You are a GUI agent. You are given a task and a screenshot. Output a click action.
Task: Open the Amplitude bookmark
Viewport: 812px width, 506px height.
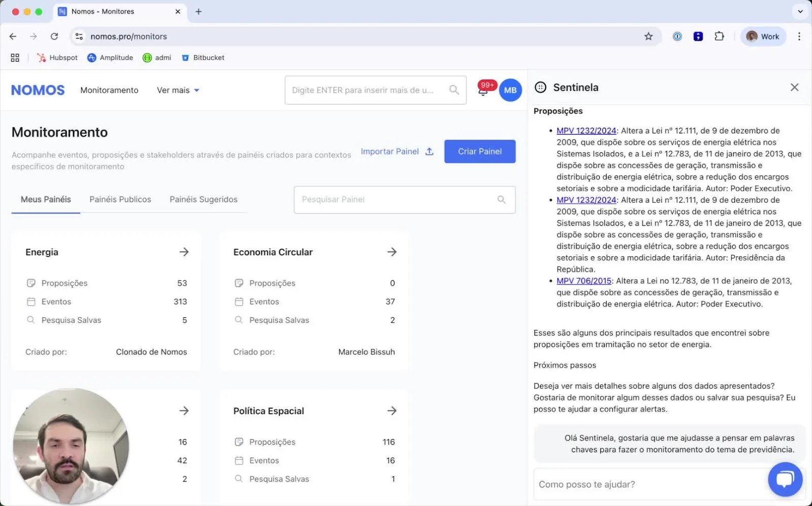[x=110, y=58]
